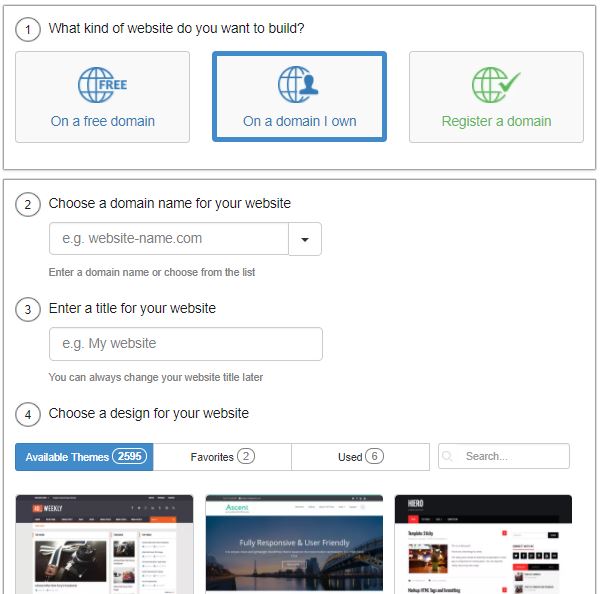The width and height of the screenshot is (601, 594).
Task: Click the Favorites count badge 2
Action: (246, 456)
